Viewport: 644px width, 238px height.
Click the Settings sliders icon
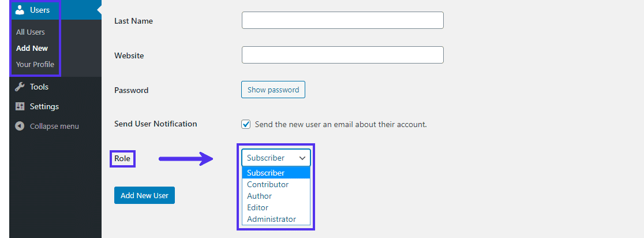(x=20, y=106)
